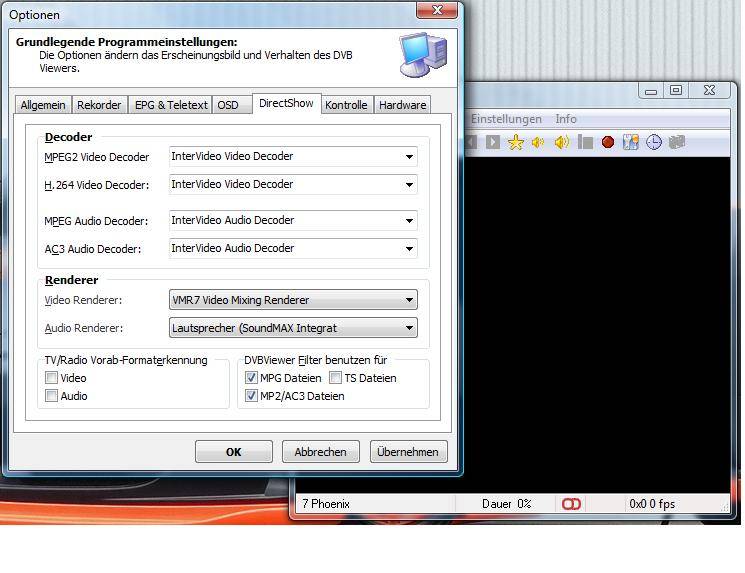Viewport: 745px width, 573px height.
Task: Click the volume down speaker icon
Action: [538, 142]
